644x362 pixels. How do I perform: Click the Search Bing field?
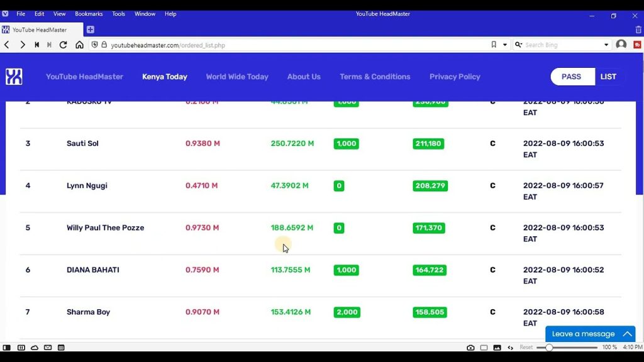[563, 45]
